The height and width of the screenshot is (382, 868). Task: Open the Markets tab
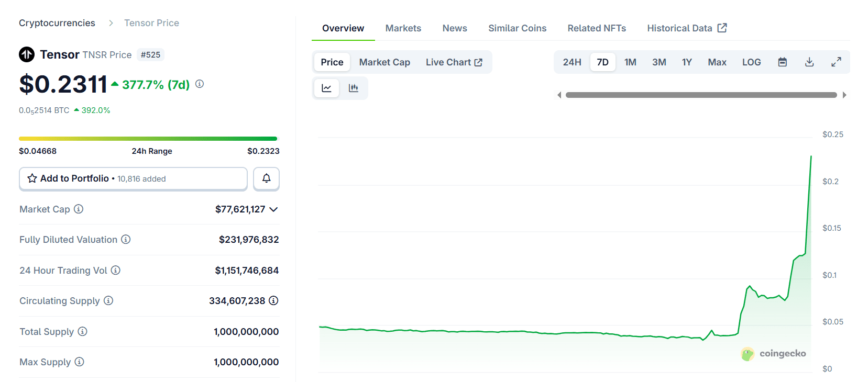tap(403, 28)
